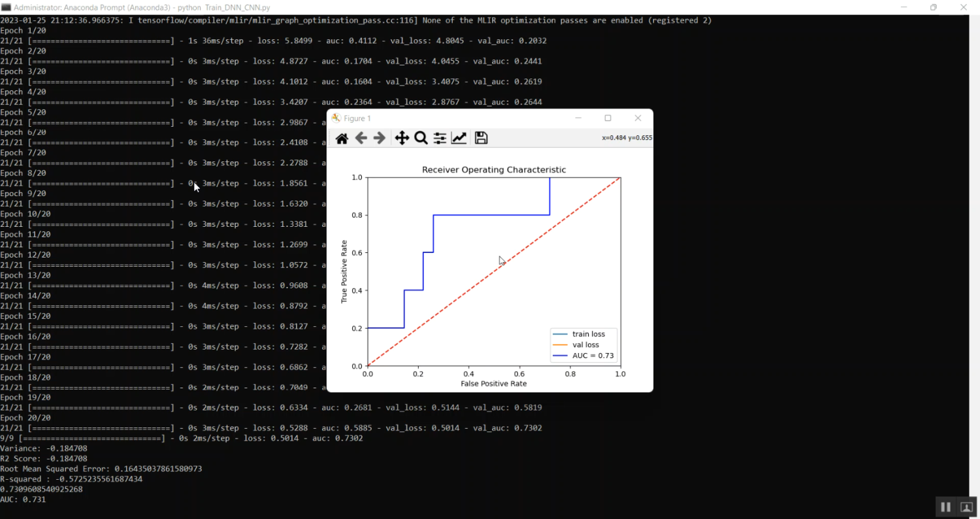Minimize the Figure 1 window

[x=578, y=118]
